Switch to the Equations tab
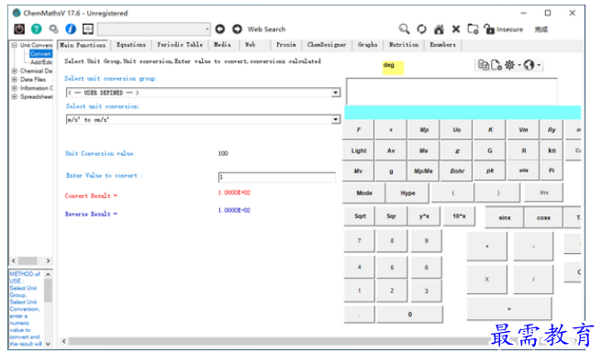 pos(131,45)
